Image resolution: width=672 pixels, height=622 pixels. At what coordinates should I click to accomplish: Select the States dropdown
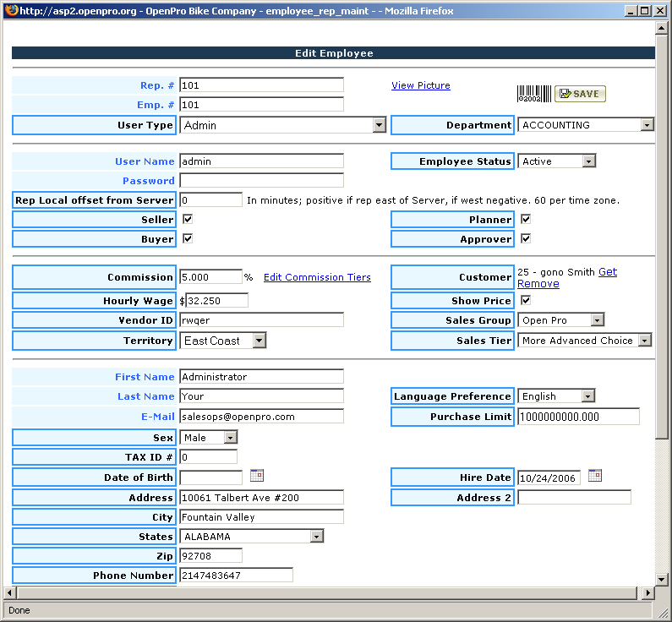point(316,537)
